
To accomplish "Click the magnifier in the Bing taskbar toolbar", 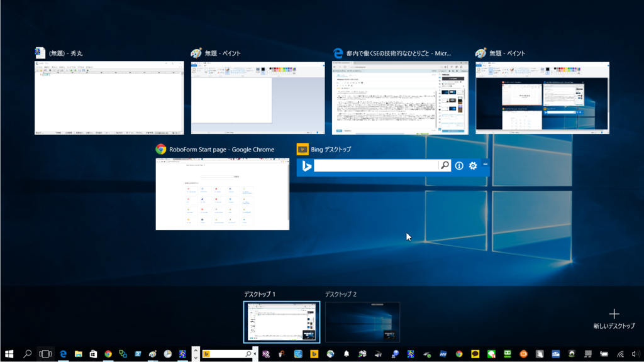I will pyautogui.click(x=248, y=354).
